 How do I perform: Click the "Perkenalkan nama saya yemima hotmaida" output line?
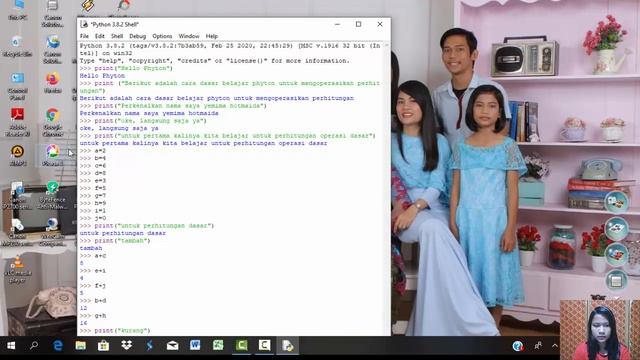149,113
